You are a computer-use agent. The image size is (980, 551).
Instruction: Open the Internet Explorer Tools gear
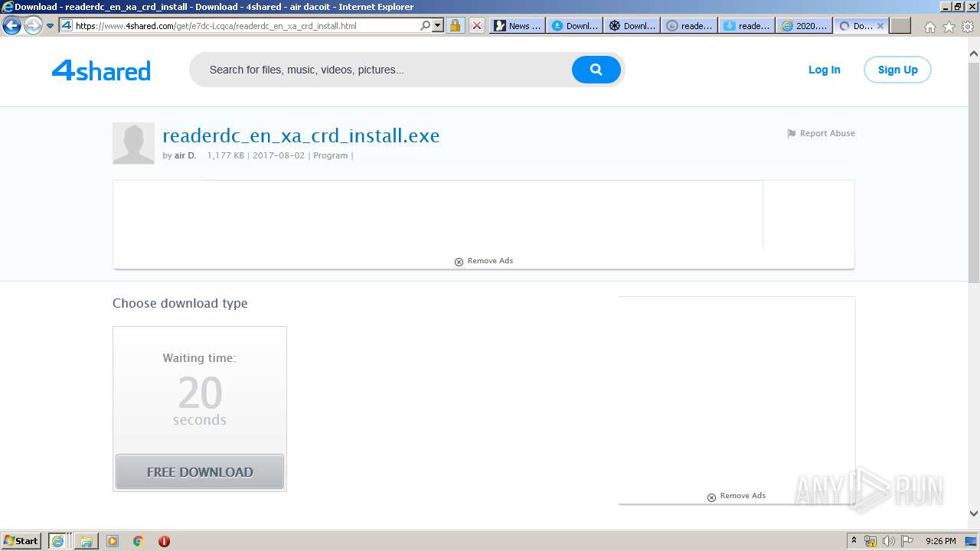(x=967, y=27)
